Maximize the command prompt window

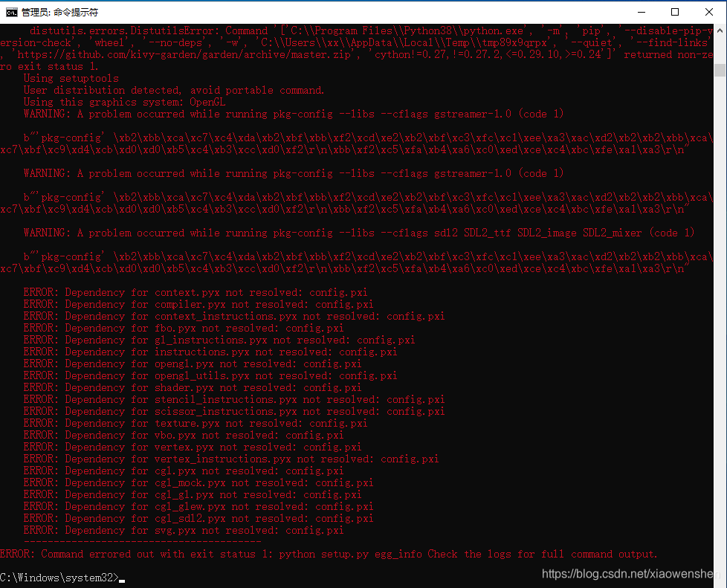tap(675, 12)
